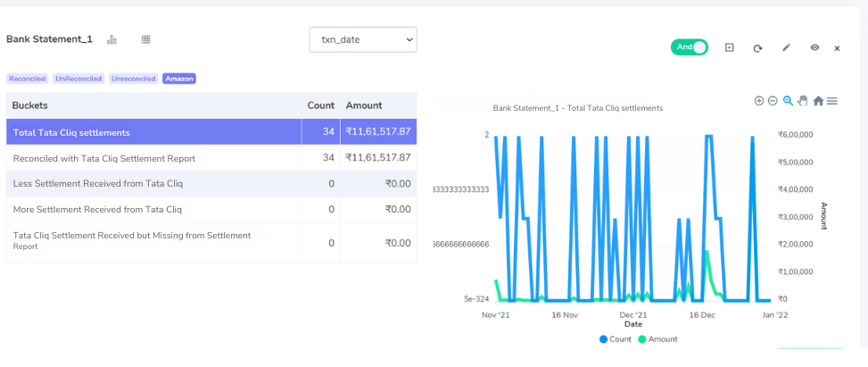868x367 pixels.
Task: Click count 34 in Reconciled with Tata Cliq row
Action: point(329,158)
